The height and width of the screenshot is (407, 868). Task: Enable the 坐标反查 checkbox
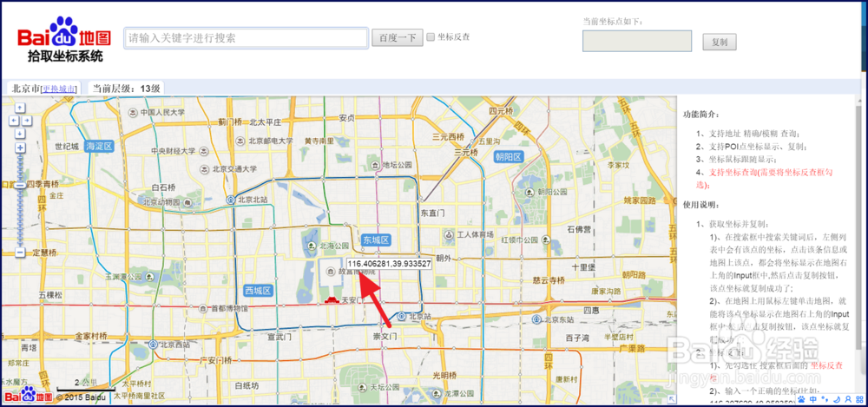(x=431, y=37)
